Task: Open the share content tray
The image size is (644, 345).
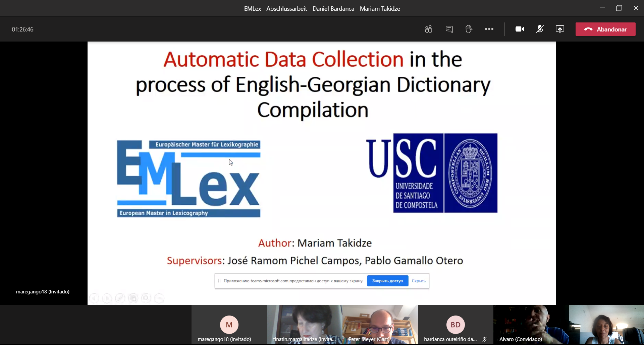Action: pyautogui.click(x=560, y=29)
